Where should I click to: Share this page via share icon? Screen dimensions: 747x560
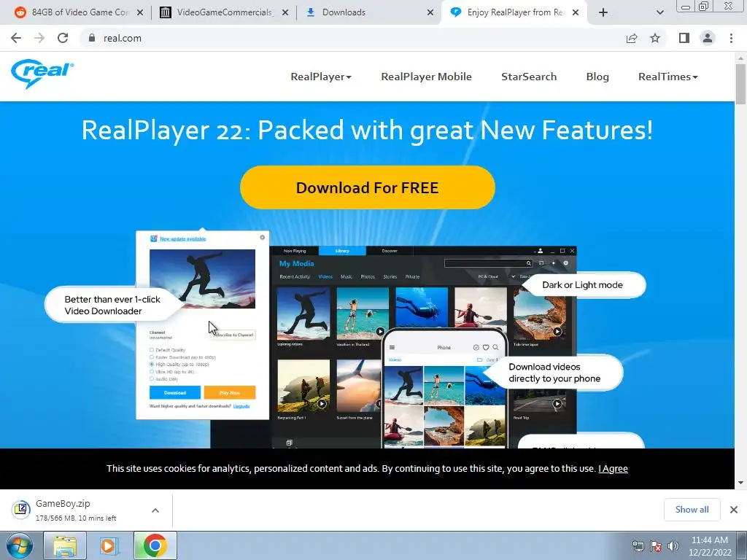point(632,38)
